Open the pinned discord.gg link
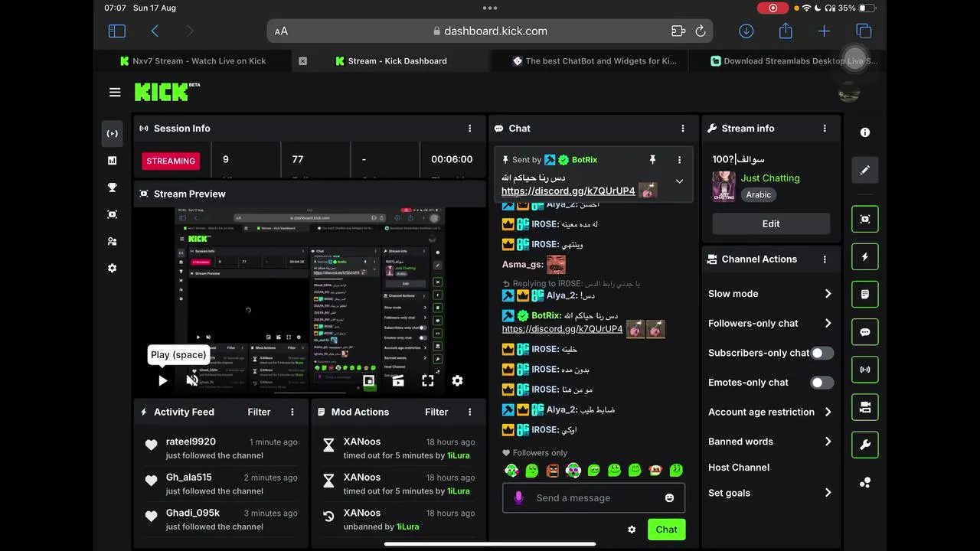This screenshot has width=980, height=551. pyautogui.click(x=568, y=191)
